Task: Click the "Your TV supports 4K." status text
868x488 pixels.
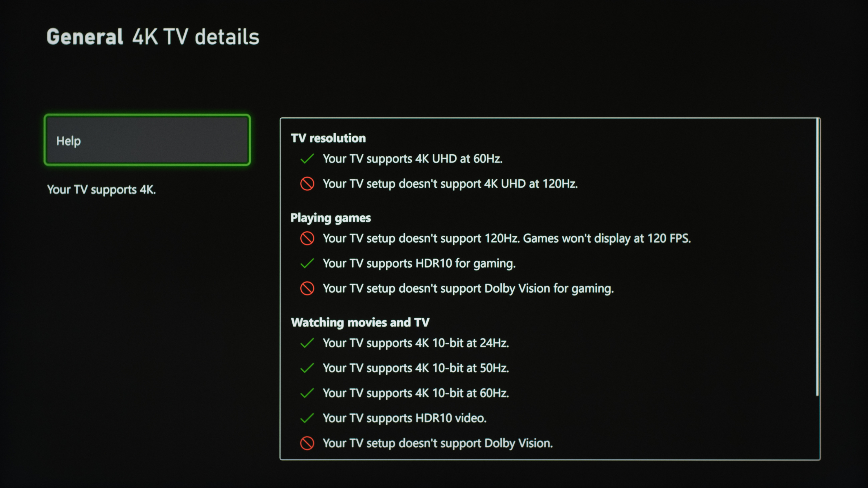Action: (x=101, y=190)
